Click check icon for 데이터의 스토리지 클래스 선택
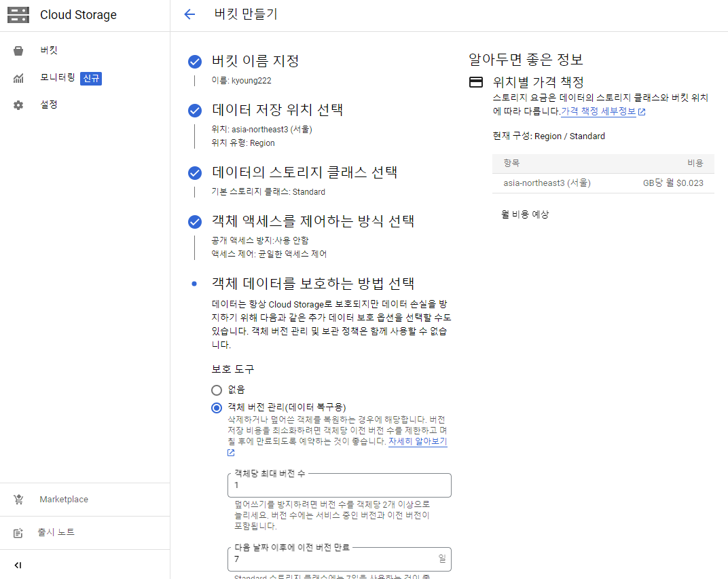The image size is (728, 579). tap(194, 173)
